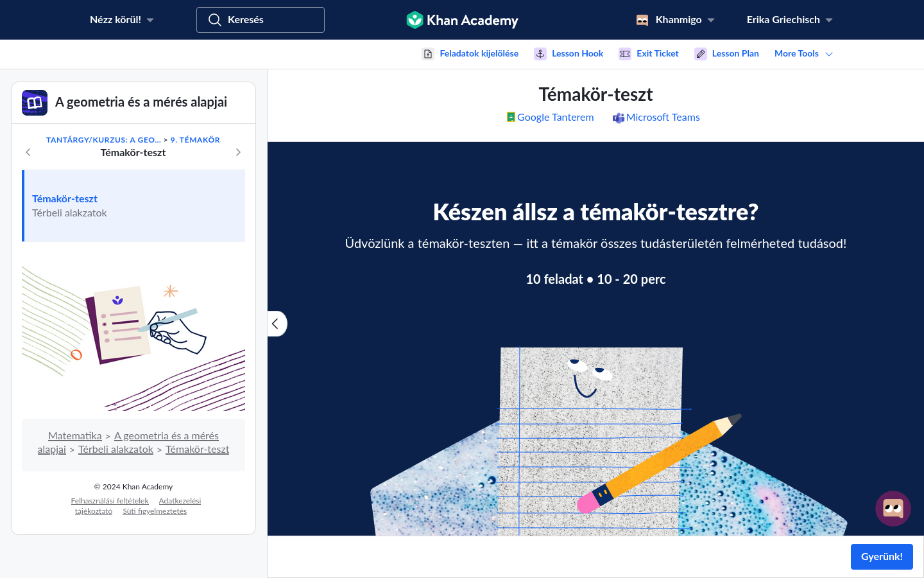Collapse the sidebar with the arrow handle
This screenshot has height=578, width=924.
coord(276,324)
